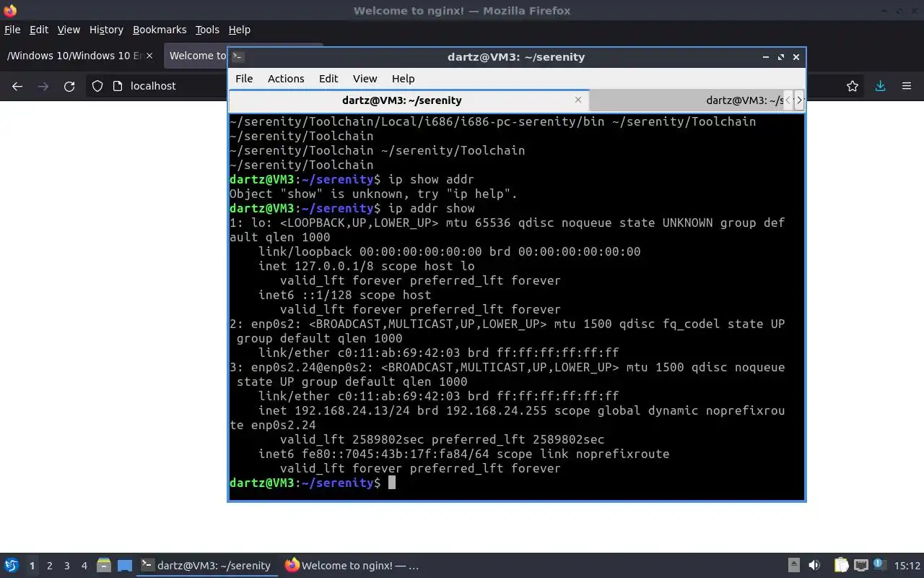Click the localhost URL in address bar

click(153, 86)
